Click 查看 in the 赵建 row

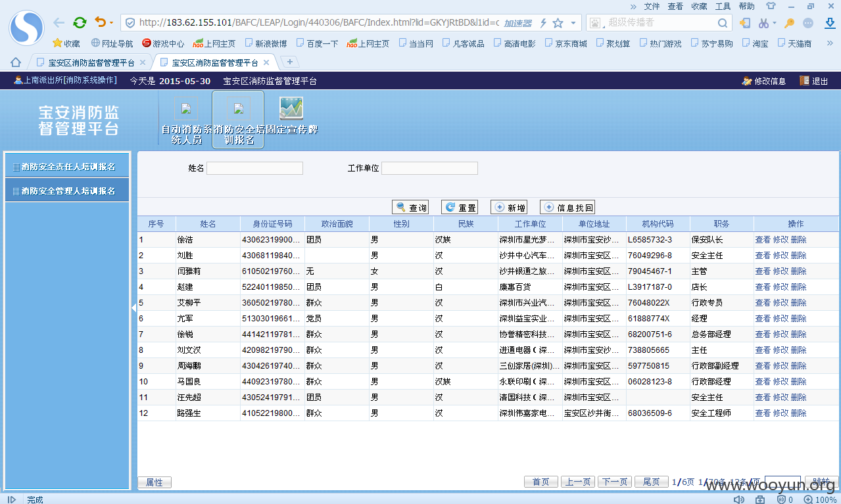(x=763, y=287)
